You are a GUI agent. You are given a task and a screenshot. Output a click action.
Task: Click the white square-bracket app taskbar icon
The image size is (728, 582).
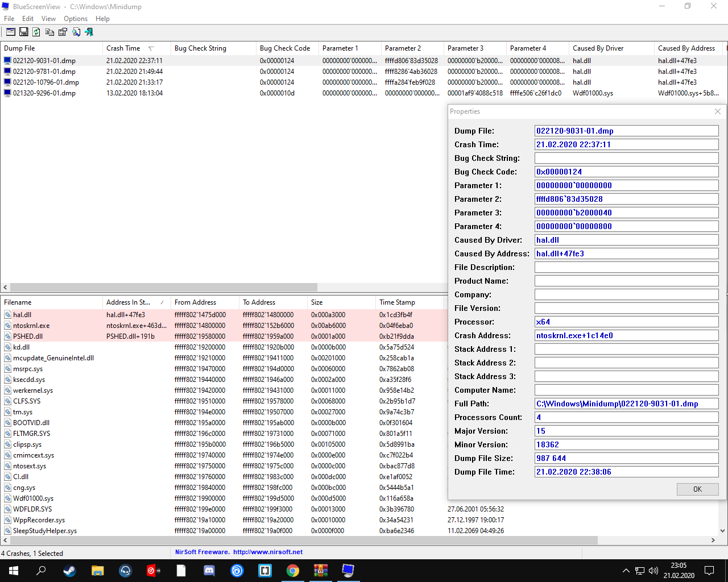coord(265,571)
